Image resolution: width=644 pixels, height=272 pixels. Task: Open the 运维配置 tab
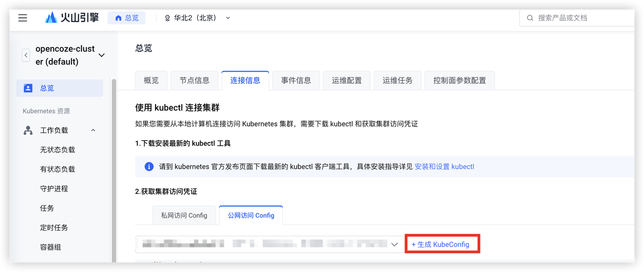347,81
